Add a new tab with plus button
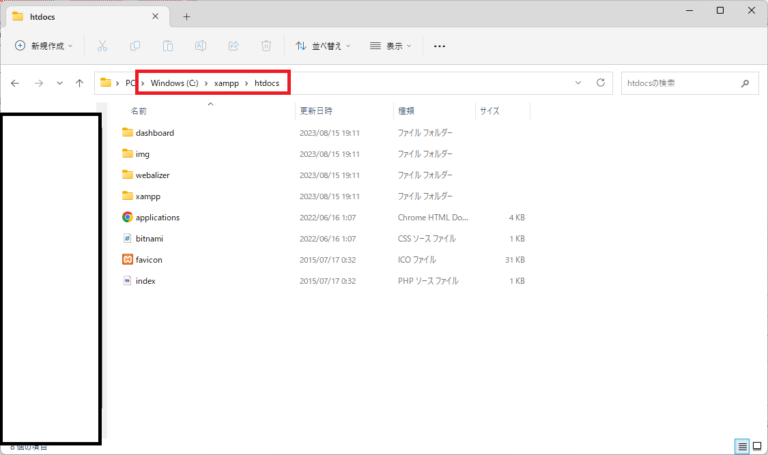 coord(186,17)
